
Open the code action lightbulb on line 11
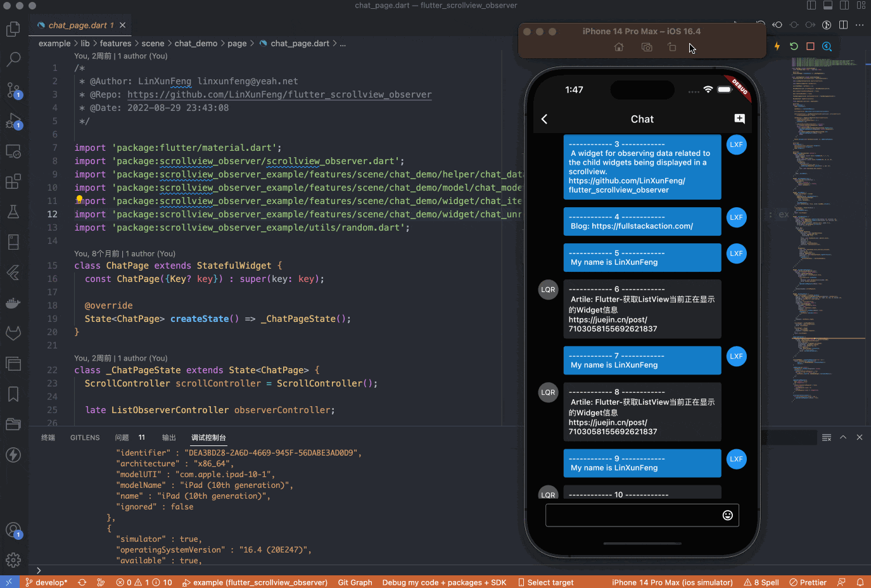pyautogui.click(x=79, y=200)
